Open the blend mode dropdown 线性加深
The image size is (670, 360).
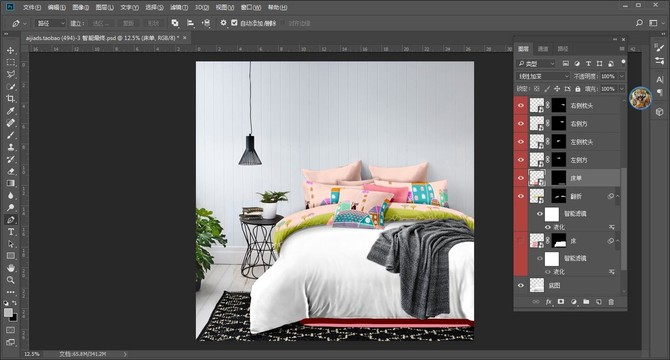(x=543, y=76)
